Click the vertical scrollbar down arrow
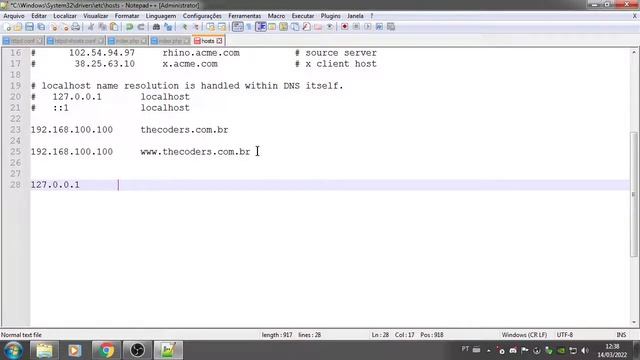Viewport: 640px width, 360px height. click(634, 322)
